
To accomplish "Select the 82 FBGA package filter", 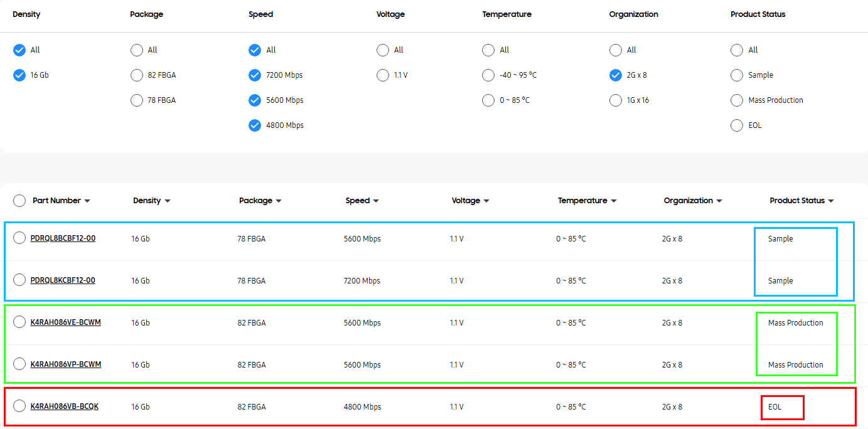I will (137, 75).
